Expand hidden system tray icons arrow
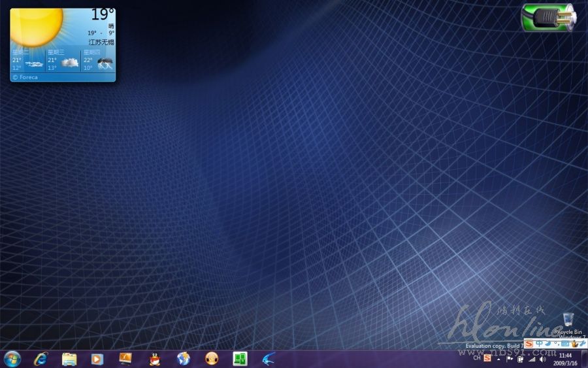This screenshot has width=588, height=368. click(499, 359)
